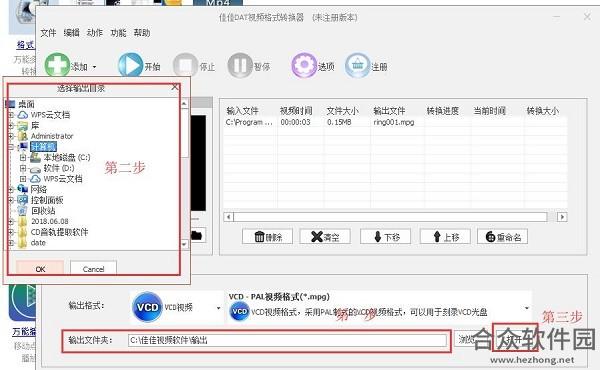
Task: Click the green 添加 plus icon
Action: coord(57,65)
